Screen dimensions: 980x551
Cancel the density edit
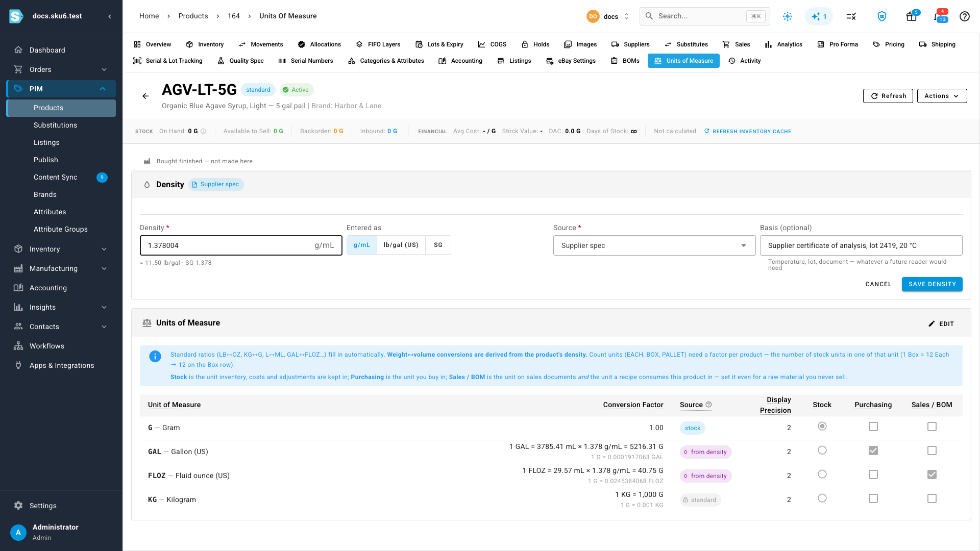point(878,284)
